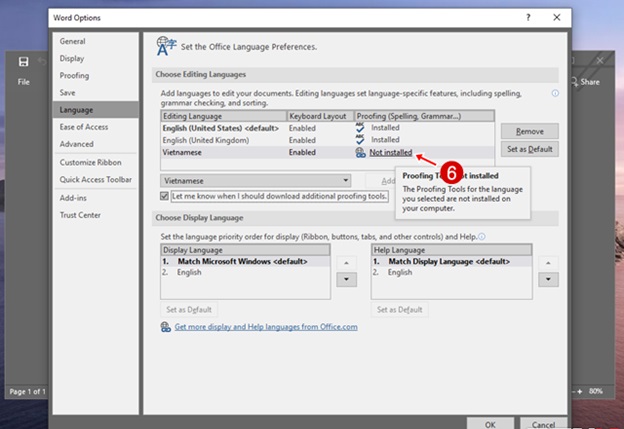Viewport: 624px width, 429px height.
Task: Click the info icon beside editing languages description
Action: point(555,92)
